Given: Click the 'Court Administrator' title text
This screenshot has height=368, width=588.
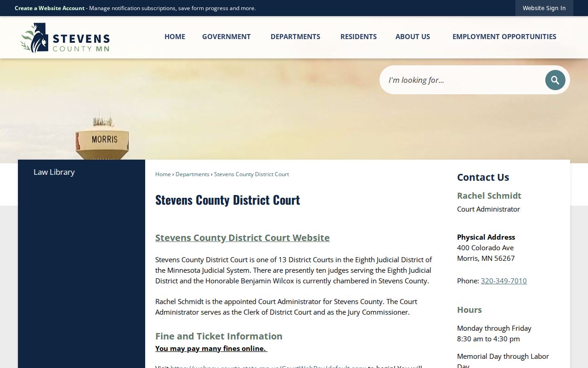Looking at the screenshot, I should 489,209.
